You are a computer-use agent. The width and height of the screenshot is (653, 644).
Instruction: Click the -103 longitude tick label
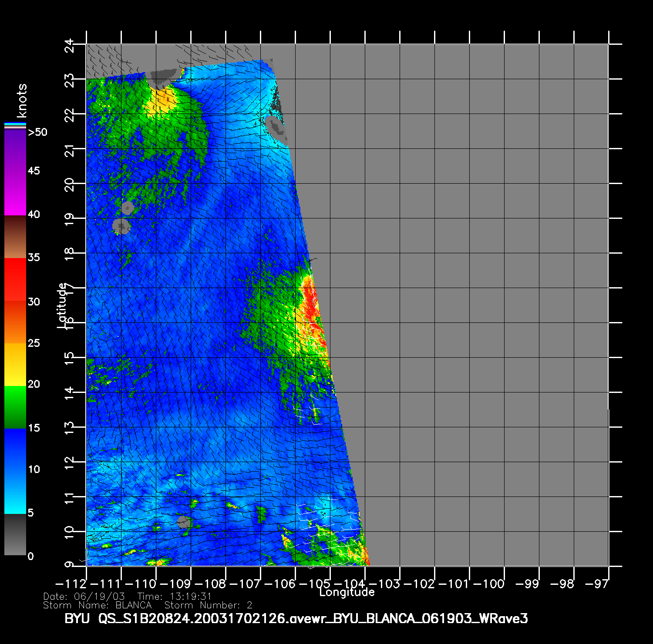coord(387,584)
